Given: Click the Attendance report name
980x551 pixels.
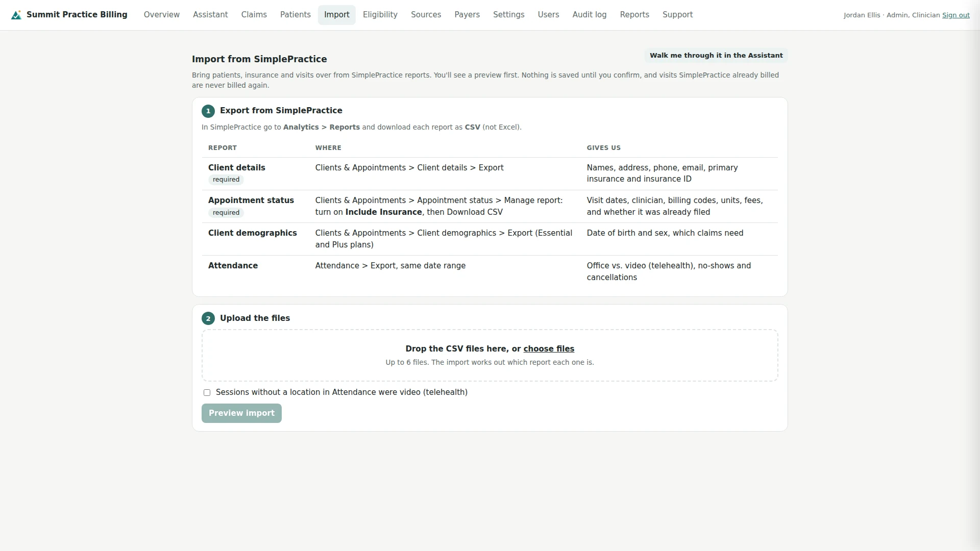Looking at the screenshot, I should pos(233,266).
